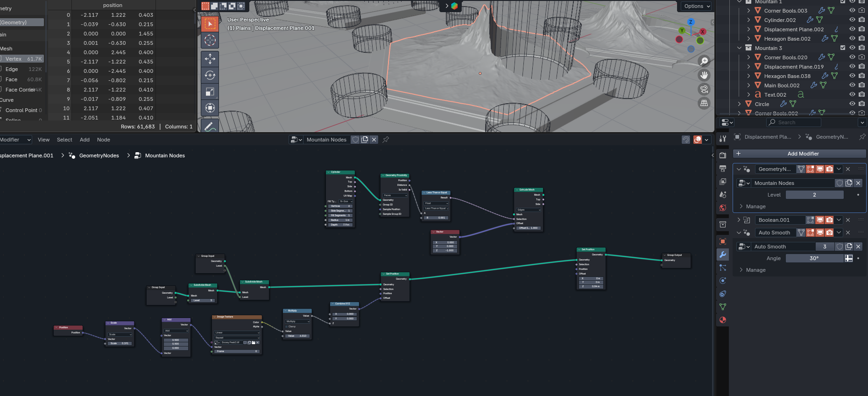Click the pan hand viewport icon
This screenshot has width=868, height=396.
point(704,75)
